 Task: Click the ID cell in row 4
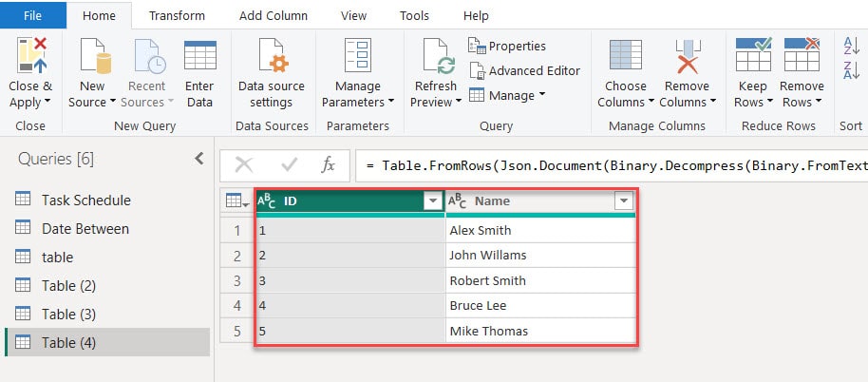(x=350, y=306)
